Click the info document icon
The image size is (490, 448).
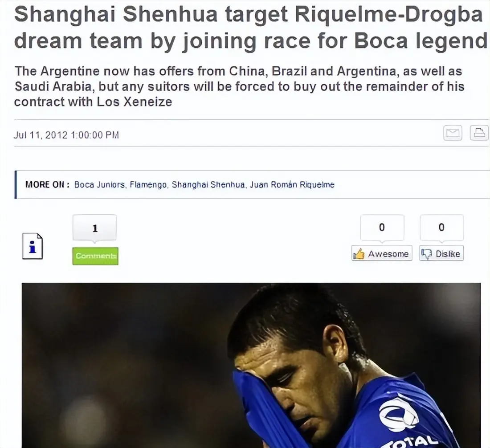point(33,246)
